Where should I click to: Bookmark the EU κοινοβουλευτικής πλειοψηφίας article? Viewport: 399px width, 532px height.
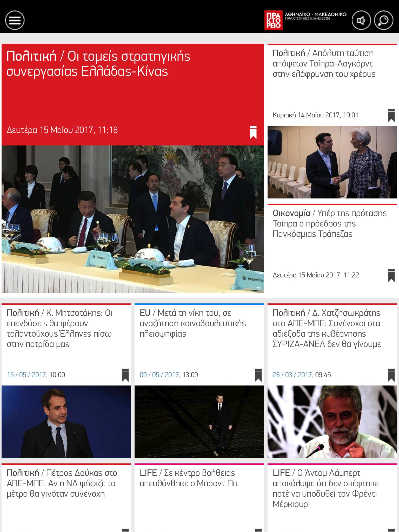(x=258, y=375)
